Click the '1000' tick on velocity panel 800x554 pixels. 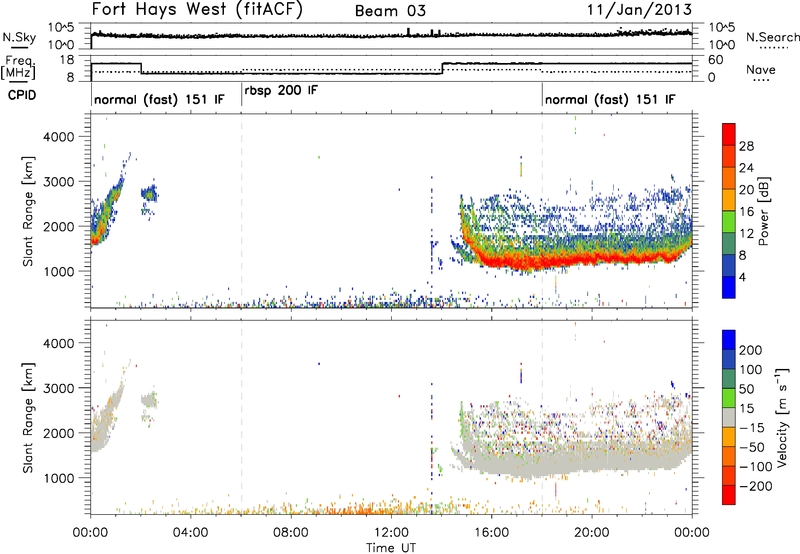coord(58,478)
